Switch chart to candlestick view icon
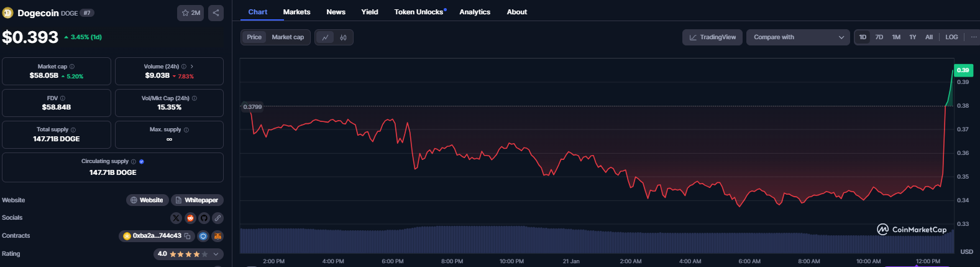 pyautogui.click(x=343, y=37)
